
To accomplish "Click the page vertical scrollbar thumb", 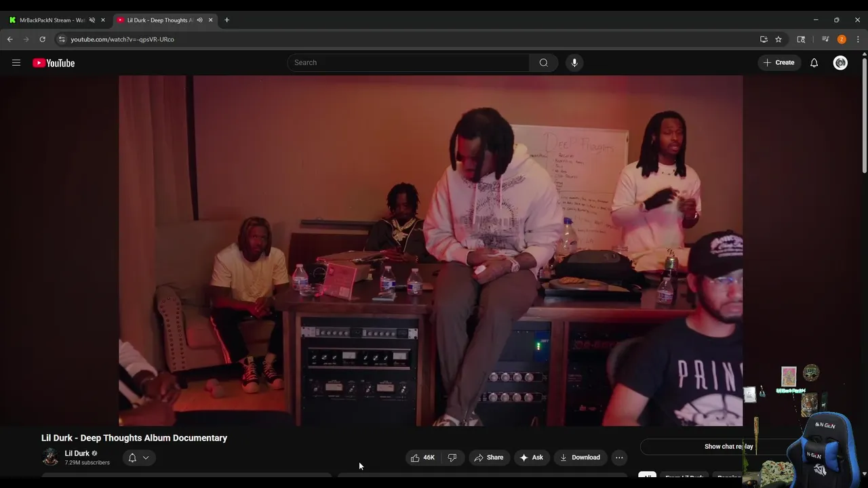I will pyautogui.click(x=863, y=115).
